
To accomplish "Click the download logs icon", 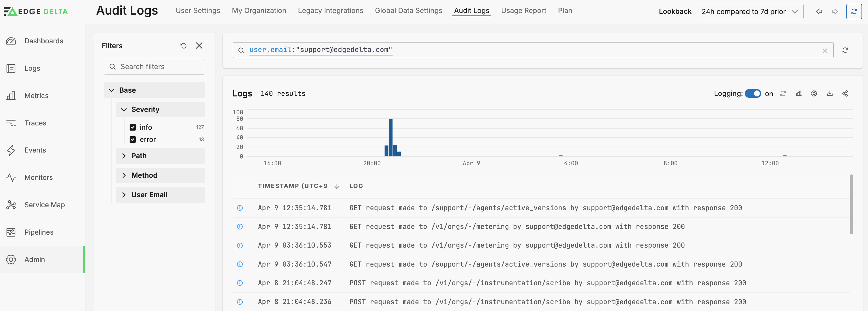I will click(x=830, y=93).
